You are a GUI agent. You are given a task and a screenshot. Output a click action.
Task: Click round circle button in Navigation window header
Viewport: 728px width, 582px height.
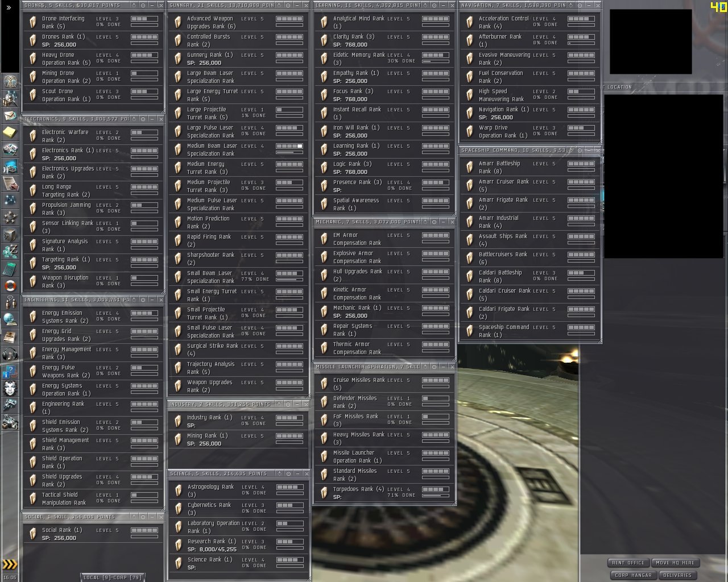coord(580,5)
